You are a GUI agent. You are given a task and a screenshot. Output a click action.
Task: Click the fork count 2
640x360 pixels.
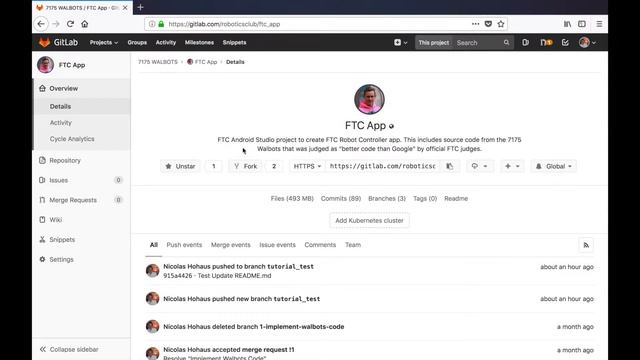click(x=274, y=166)
